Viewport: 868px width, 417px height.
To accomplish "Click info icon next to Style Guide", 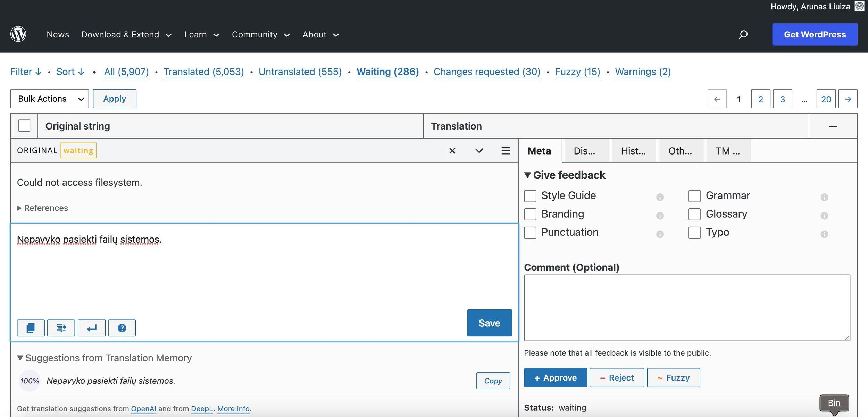I will [660, 197].
